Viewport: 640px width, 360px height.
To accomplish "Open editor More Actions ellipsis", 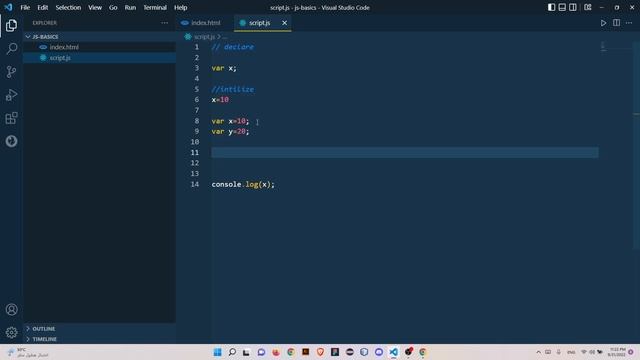I will click(x=629, y=23).
